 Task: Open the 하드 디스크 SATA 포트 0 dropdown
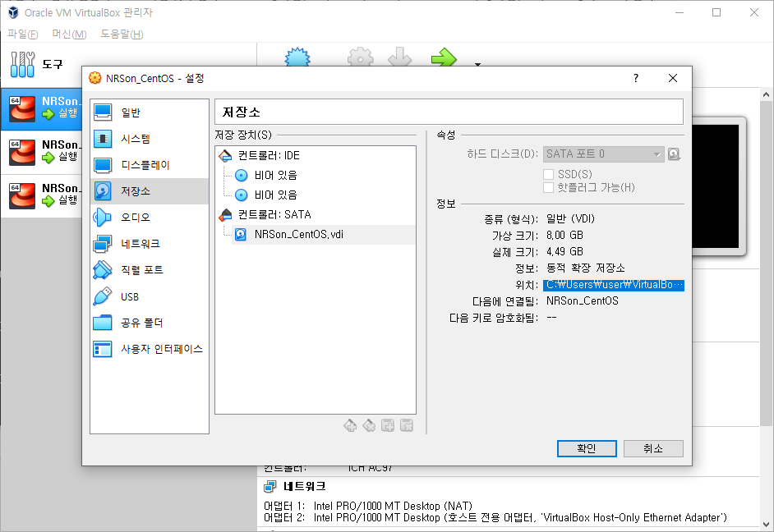point(603,154)
